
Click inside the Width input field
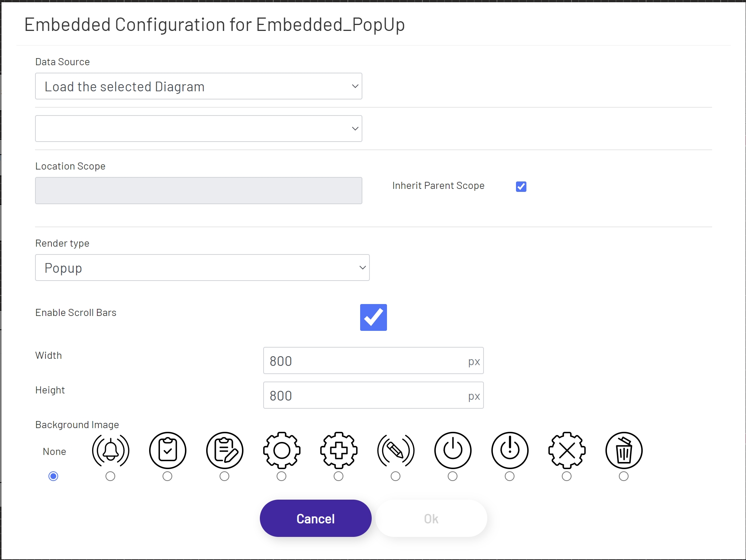click(x=358, y=360)
